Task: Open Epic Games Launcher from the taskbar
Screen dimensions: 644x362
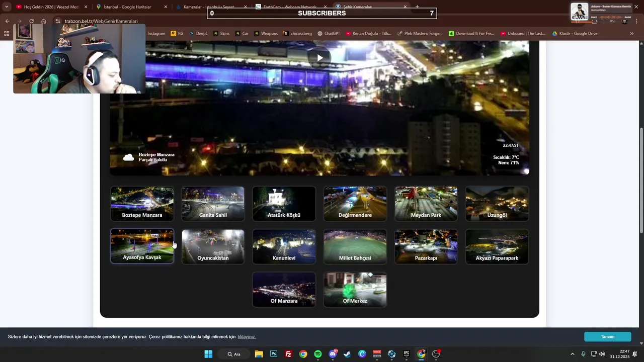Action: tap(407, 354)
